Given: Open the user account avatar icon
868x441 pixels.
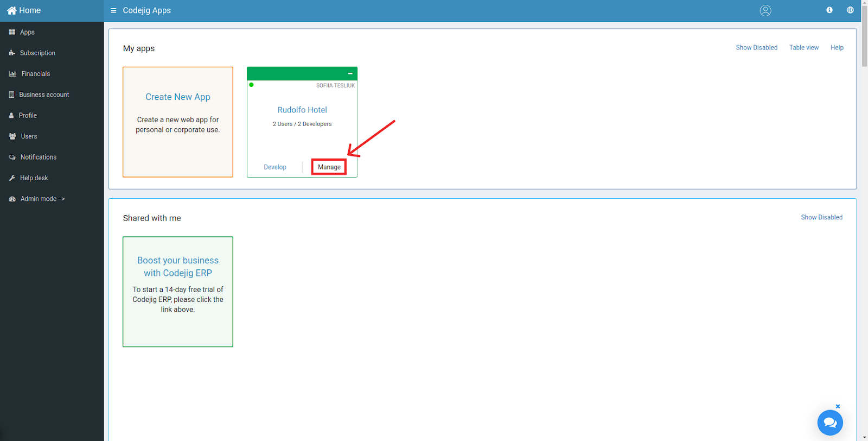Looking at the screenshot, I should click(x=765, y=10).
